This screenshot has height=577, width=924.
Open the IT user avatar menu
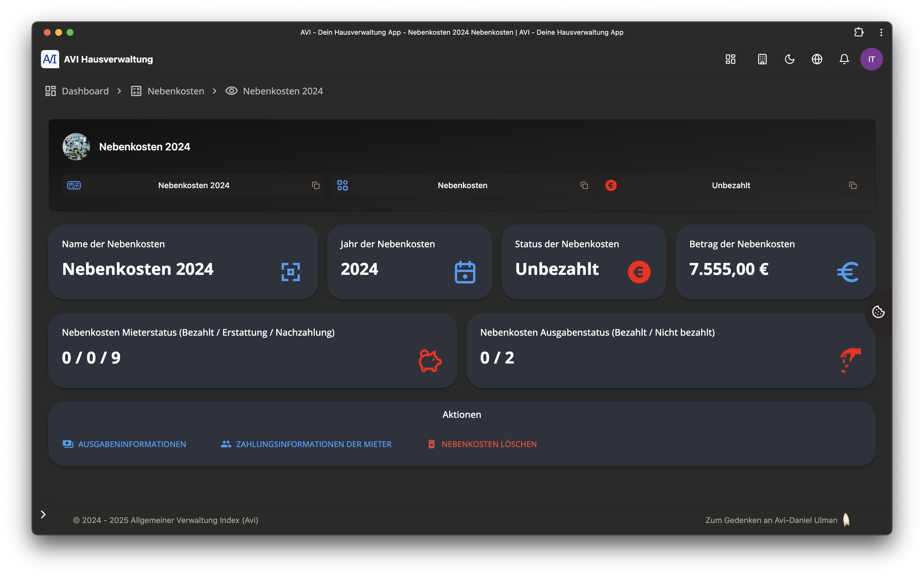(871, 59)
